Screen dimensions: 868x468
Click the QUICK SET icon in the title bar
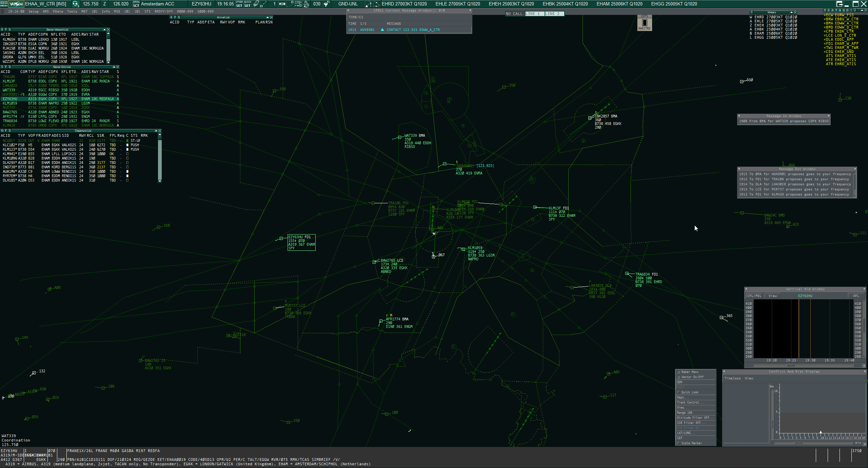[247, 4]
